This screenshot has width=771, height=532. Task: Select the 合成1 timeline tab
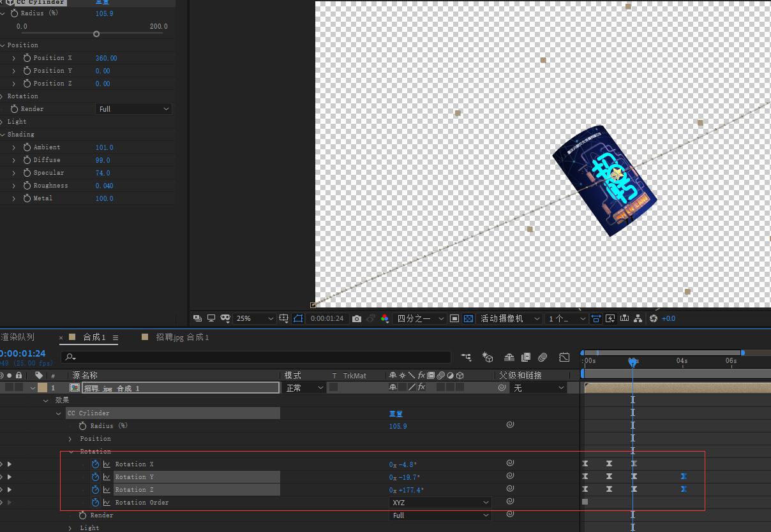click(94, 337)
